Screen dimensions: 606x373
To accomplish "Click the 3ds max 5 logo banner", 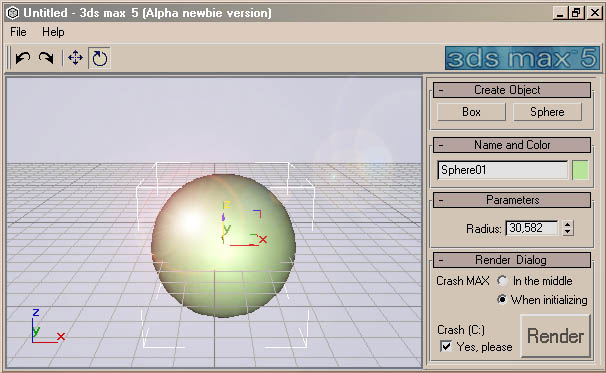I will tap(522, 58).
